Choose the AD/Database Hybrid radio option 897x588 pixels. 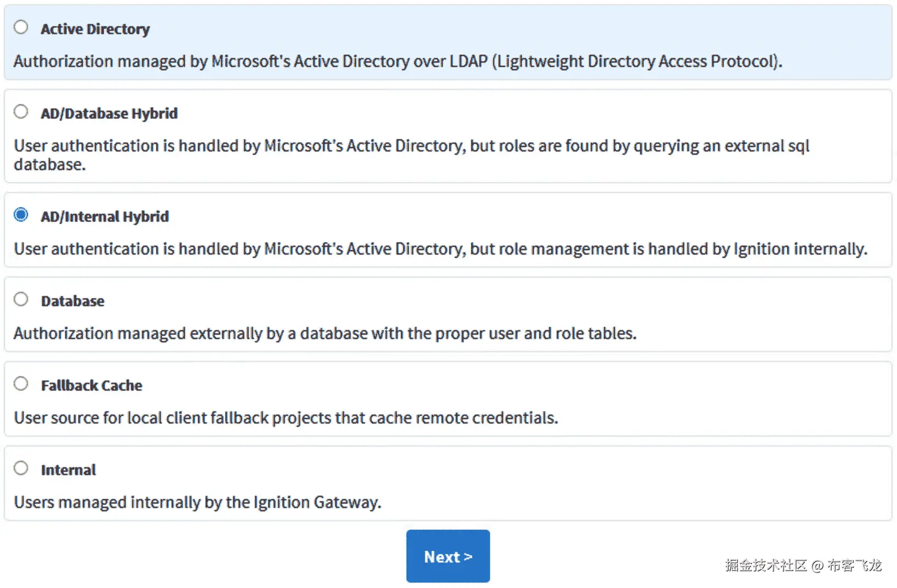21,111
